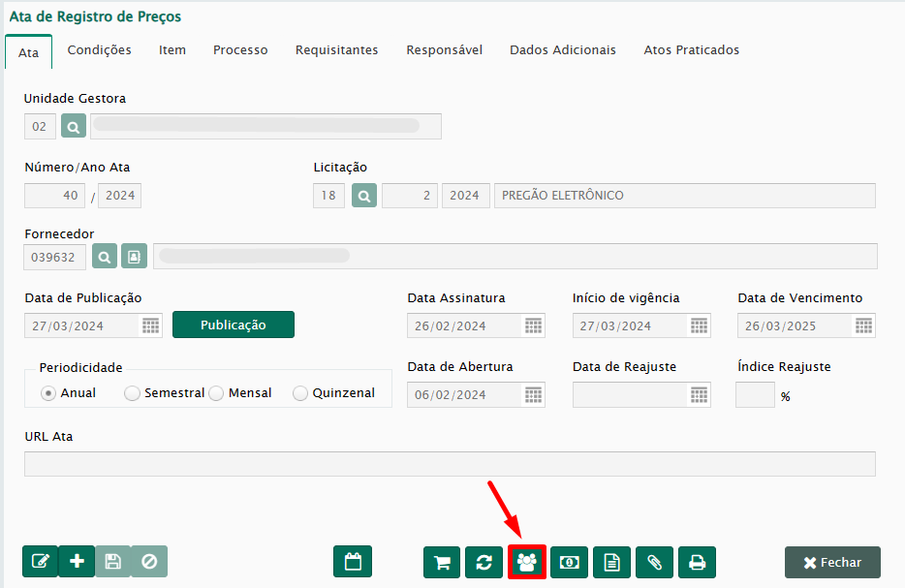Switch to the Condições tab
The image size is (905, 588).
[x=99, y=50]
